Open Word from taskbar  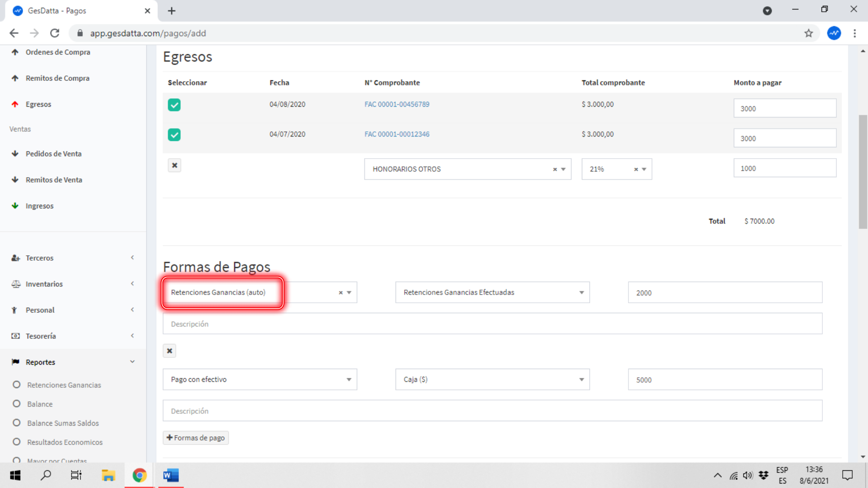tap(171, 475)
